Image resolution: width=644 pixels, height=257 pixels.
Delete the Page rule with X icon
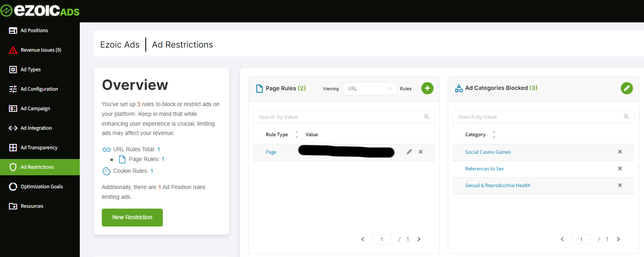(x=421, y=152)
